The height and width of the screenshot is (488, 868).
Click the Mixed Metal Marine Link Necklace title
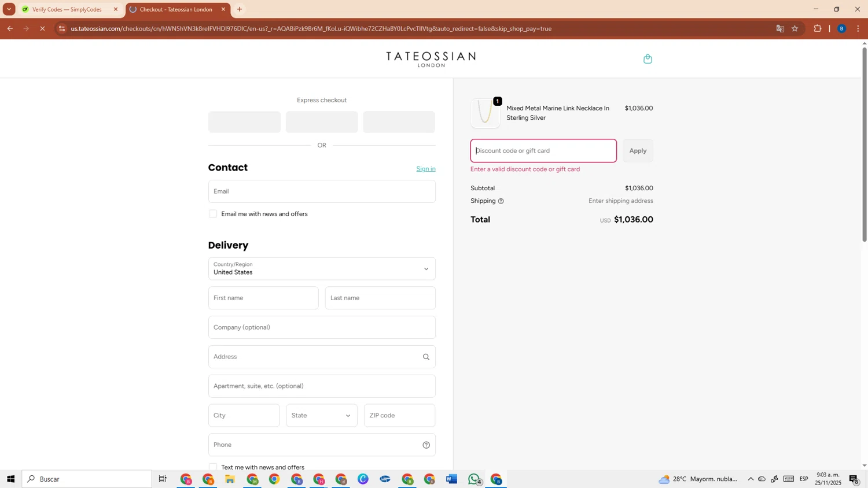point(558,113)
